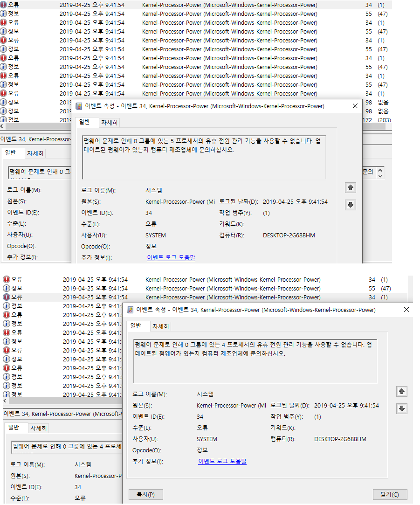Click the down arrow in the bottom event dialog

[x=401, y=408]
